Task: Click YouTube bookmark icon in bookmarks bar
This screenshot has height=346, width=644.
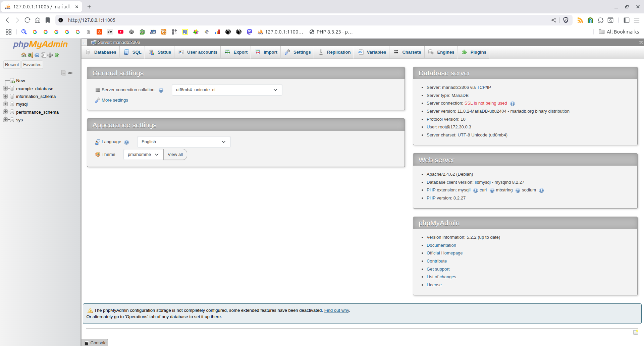Action: (x=121, y=32)
